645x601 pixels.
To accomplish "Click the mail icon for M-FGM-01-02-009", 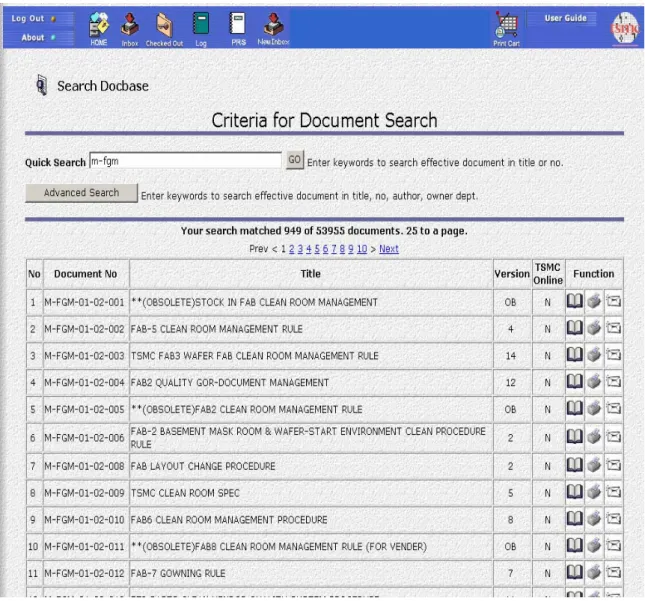I will point(613,492).
